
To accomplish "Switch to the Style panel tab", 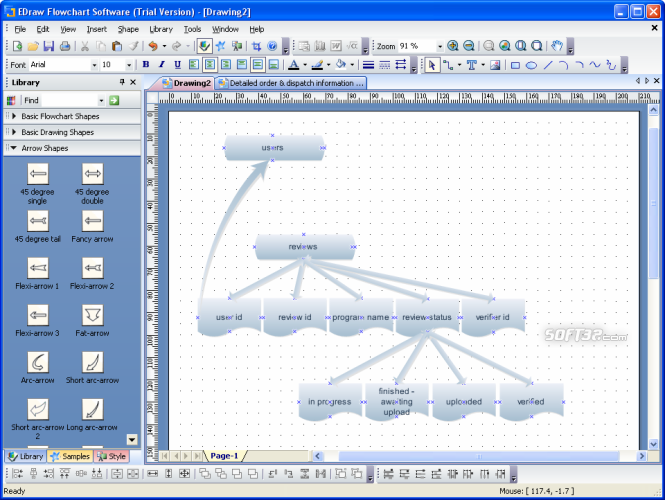I will click(x=112, y=456).
